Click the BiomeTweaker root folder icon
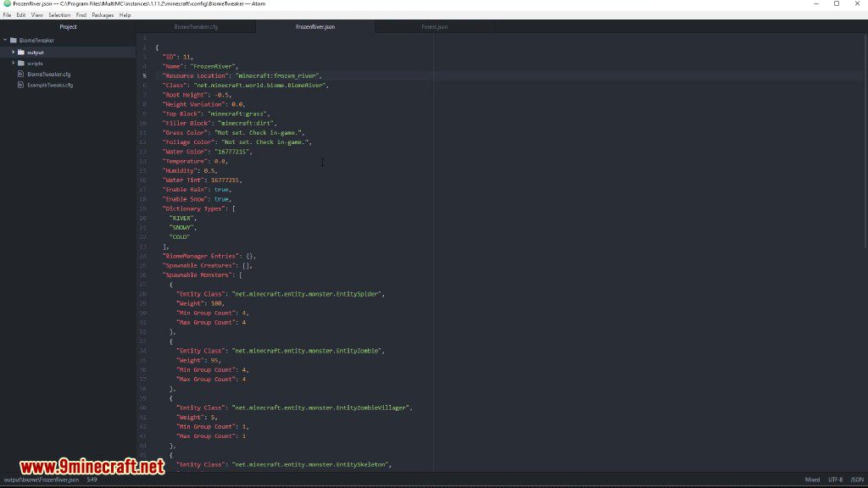 (x=14, y=40)
